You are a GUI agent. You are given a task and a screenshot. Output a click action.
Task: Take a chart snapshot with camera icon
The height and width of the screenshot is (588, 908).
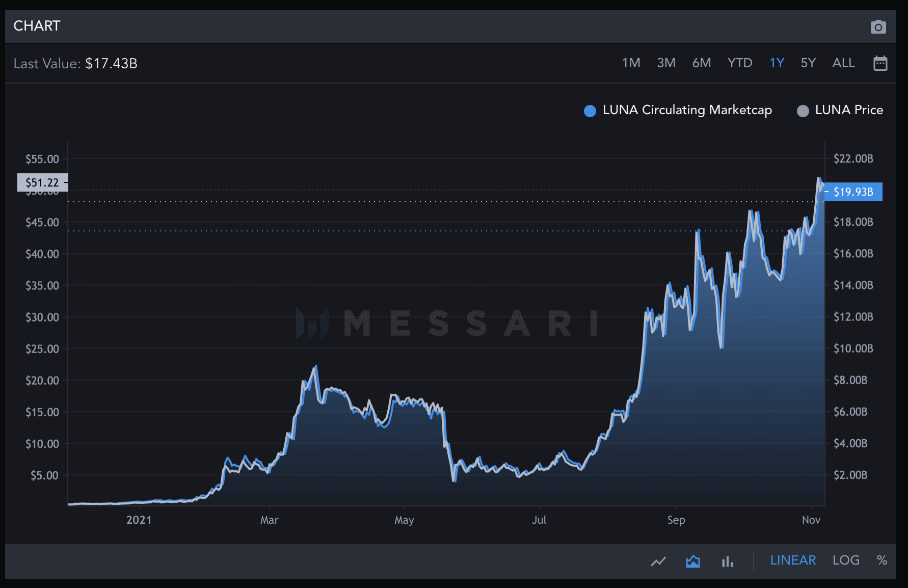click(878, 26)
